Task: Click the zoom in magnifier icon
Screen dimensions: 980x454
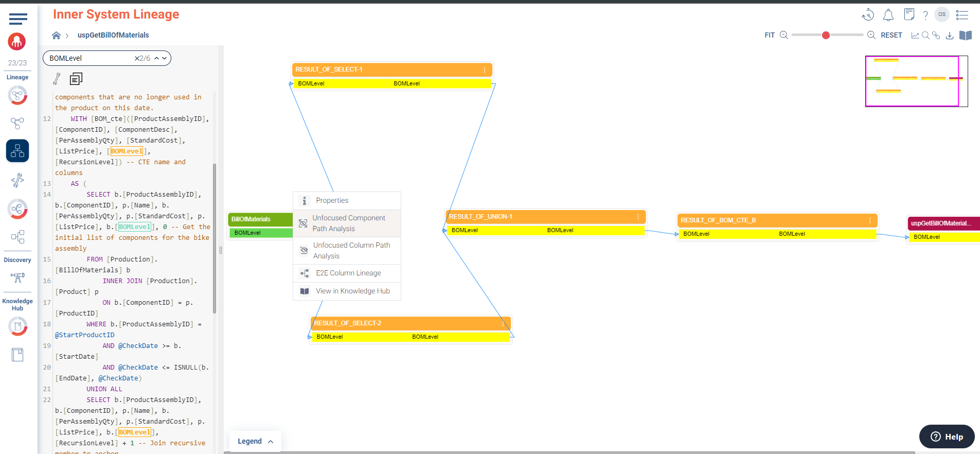Action: pyautogui.click(x=871, y=35)
